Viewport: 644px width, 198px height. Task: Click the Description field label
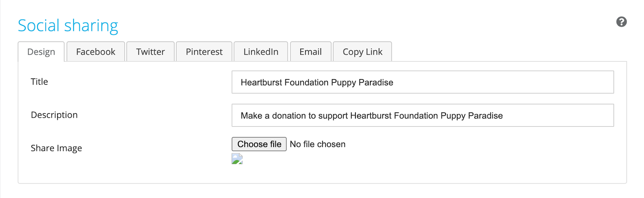(54, 115)
